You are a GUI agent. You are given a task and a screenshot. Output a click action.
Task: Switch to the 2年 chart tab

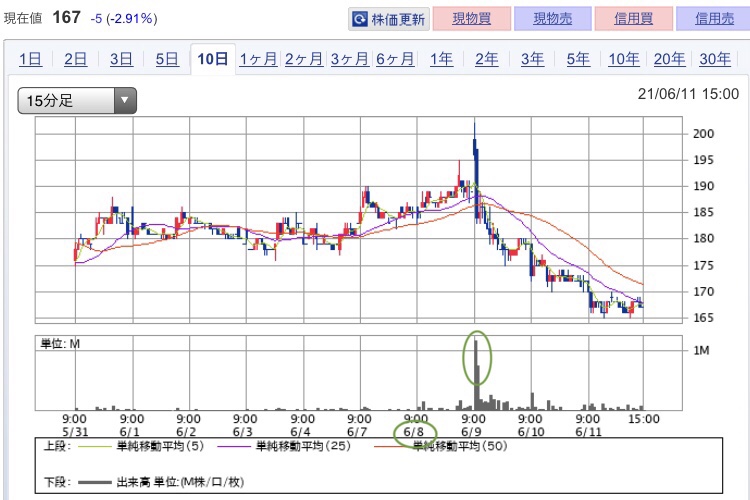486,59
